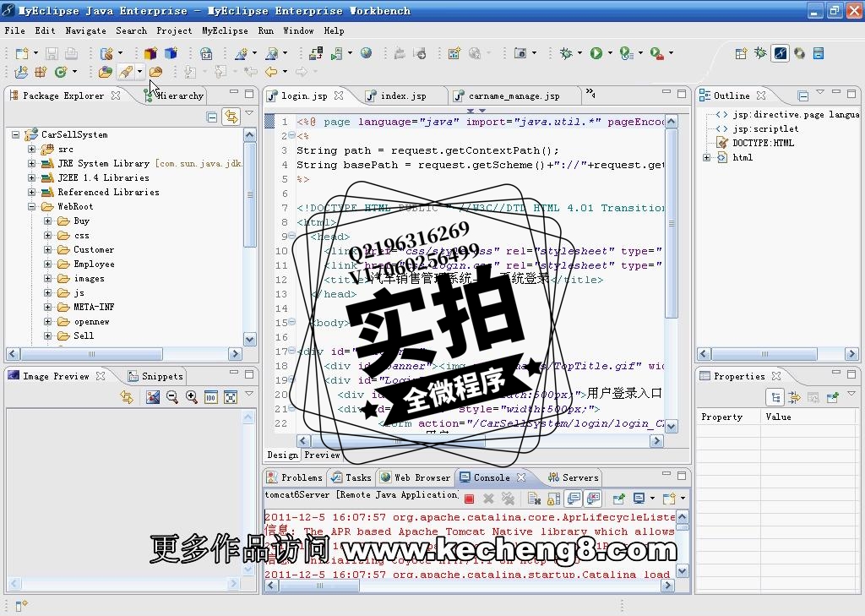
Task: Toggle Scroll Lock in Console toolbar
Action: [553, 499]
